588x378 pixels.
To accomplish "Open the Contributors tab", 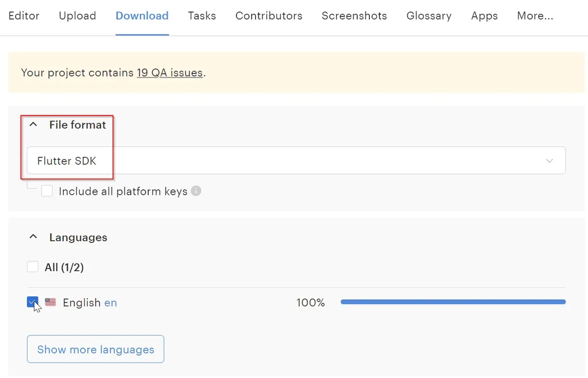I will 269,16.
